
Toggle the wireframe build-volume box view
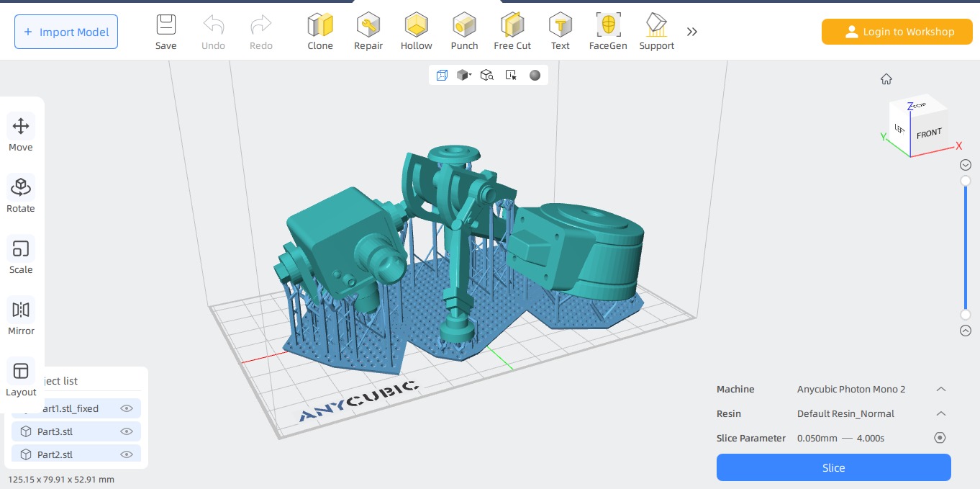[x=442, y=75]
